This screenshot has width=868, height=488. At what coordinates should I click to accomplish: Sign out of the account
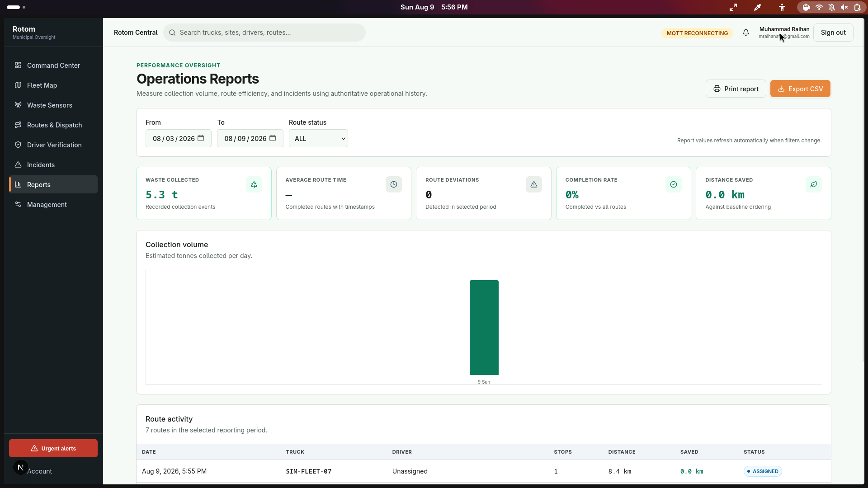click(833, 33)
